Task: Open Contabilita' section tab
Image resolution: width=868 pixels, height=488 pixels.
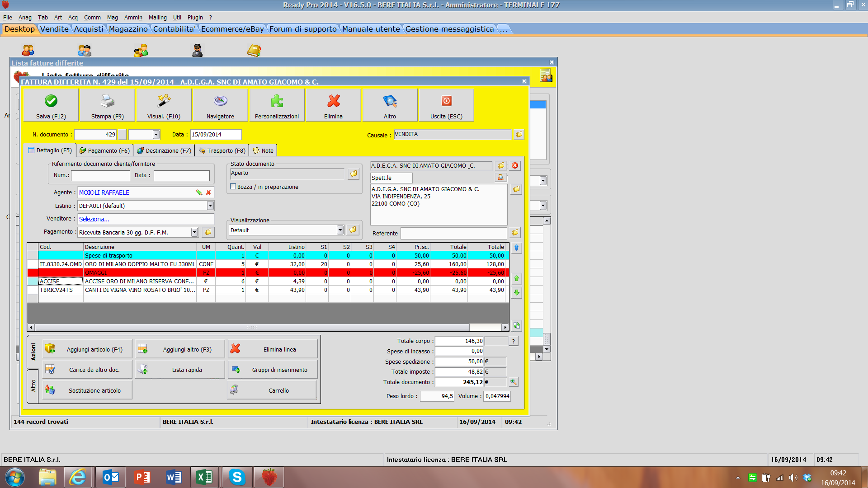Action: pos(175,29)
